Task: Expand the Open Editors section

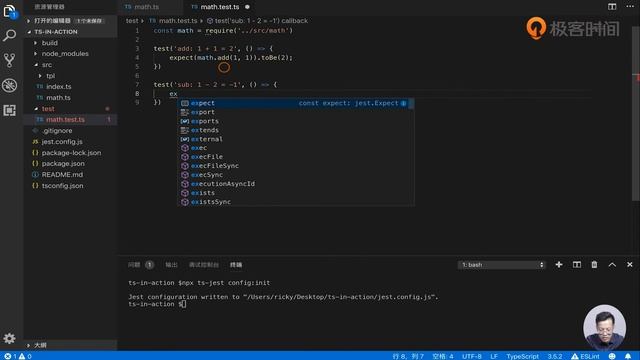Action: click(70, 20)
